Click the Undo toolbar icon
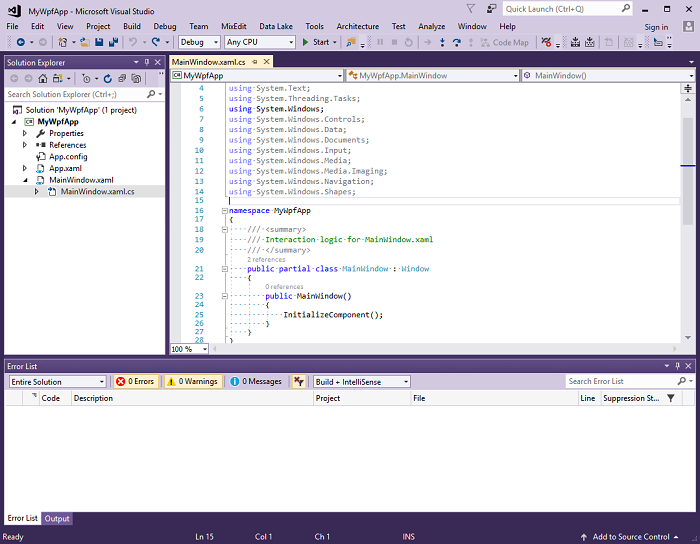The width and height of the screenshot is (700, 544). click(x=133, y=42)
